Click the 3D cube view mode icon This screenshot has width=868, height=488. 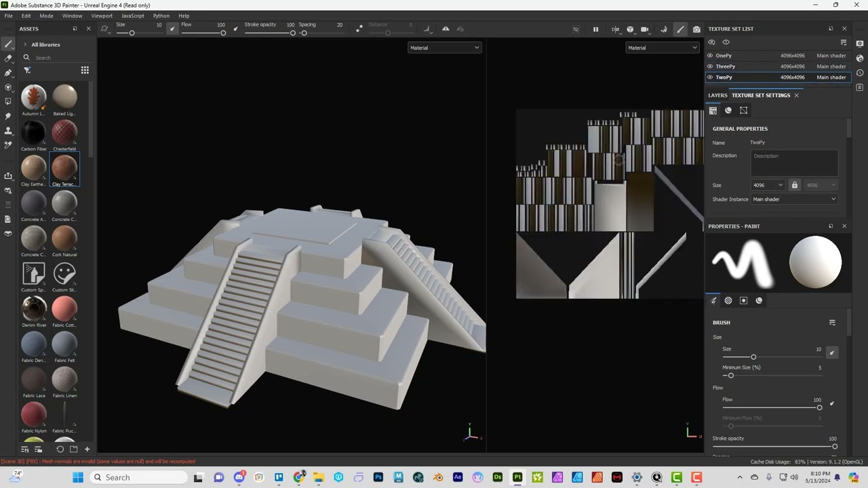point(630,29)
